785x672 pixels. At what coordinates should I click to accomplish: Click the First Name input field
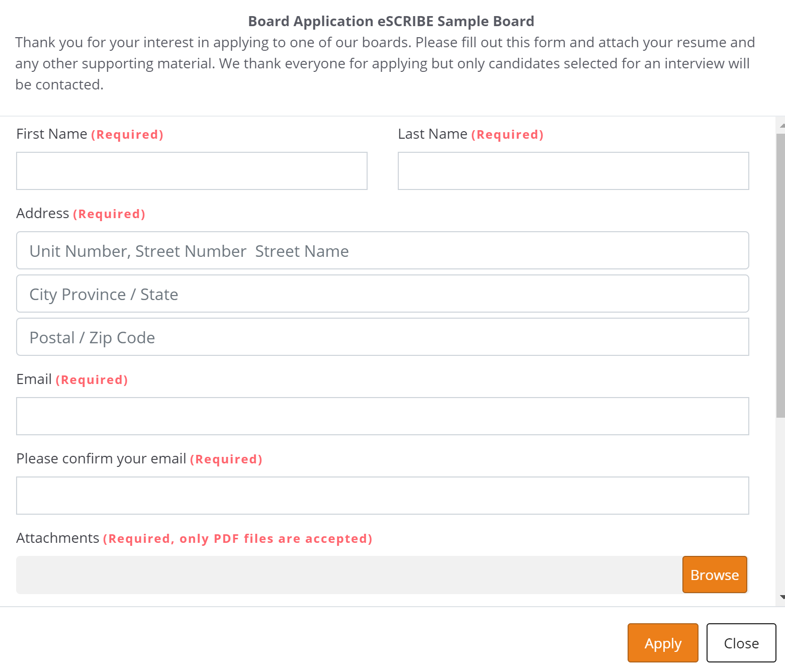click(192, 171)
